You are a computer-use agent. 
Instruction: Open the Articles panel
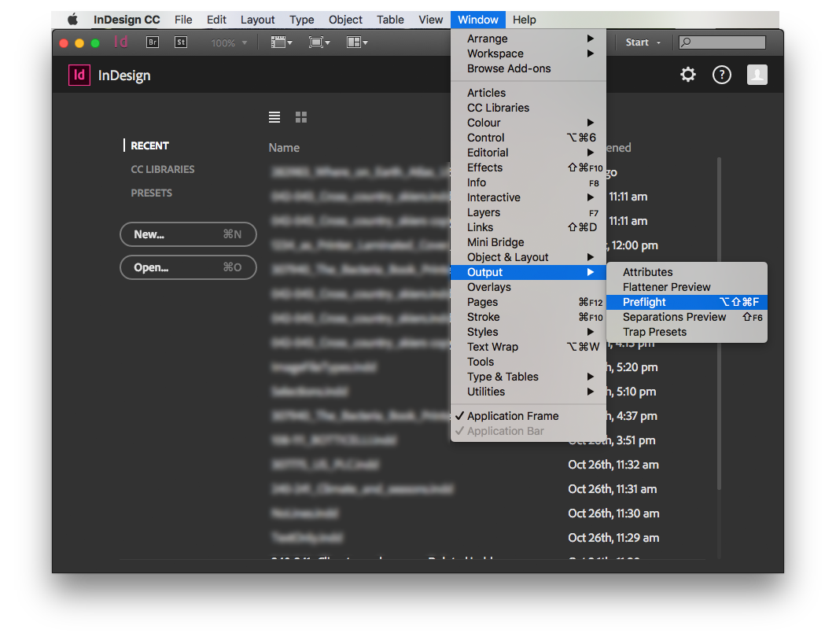point(528,93)
